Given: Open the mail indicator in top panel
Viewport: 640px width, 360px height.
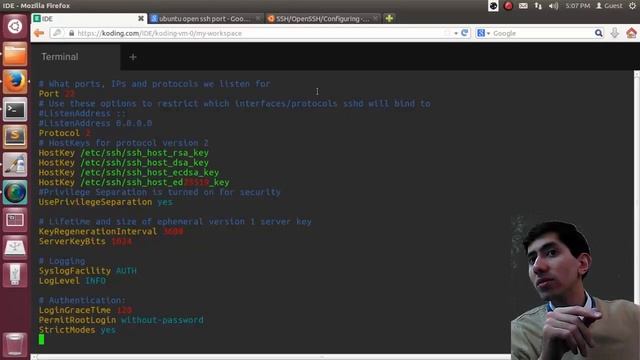Looking at the screenshot, I should point(523,6).
